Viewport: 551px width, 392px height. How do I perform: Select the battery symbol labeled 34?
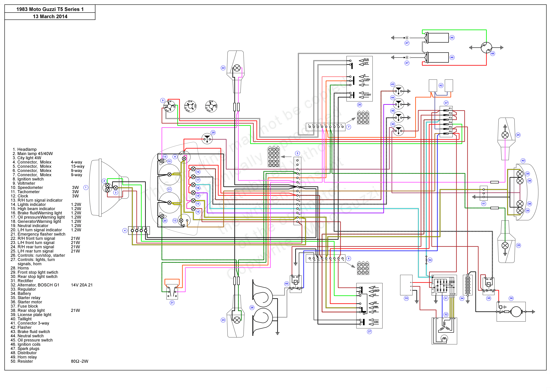(x=468, y=285)
